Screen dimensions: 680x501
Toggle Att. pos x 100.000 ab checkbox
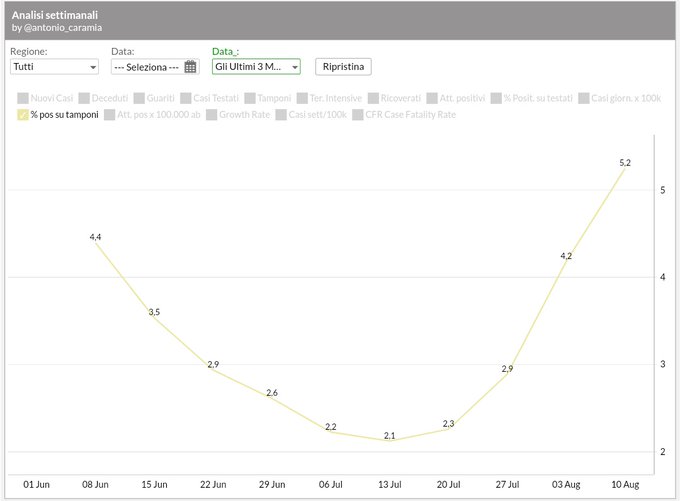coord(110,115)
